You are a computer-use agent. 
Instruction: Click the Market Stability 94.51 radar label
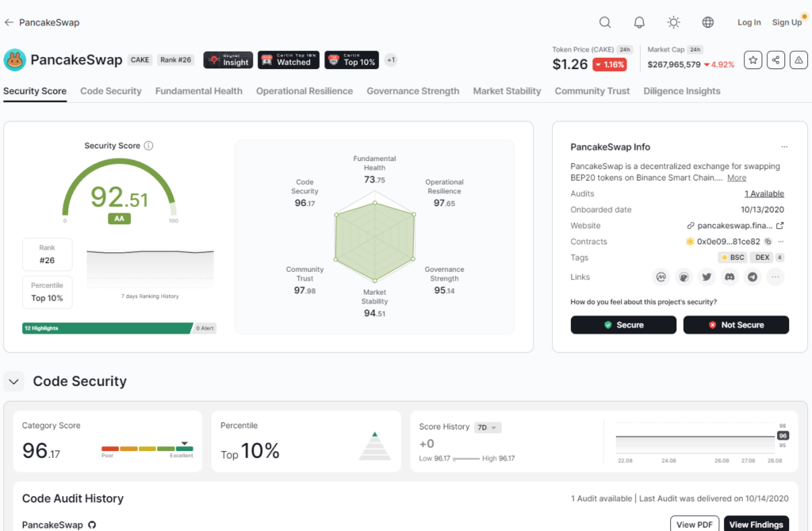pyautogui.click(x=374, y=303)
